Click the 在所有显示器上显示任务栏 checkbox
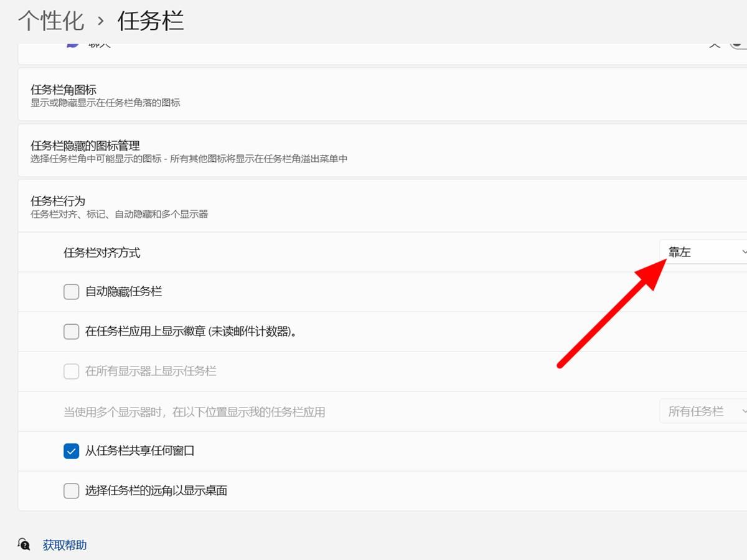Viewport: 747px width, 560px height. click(71, 371)
